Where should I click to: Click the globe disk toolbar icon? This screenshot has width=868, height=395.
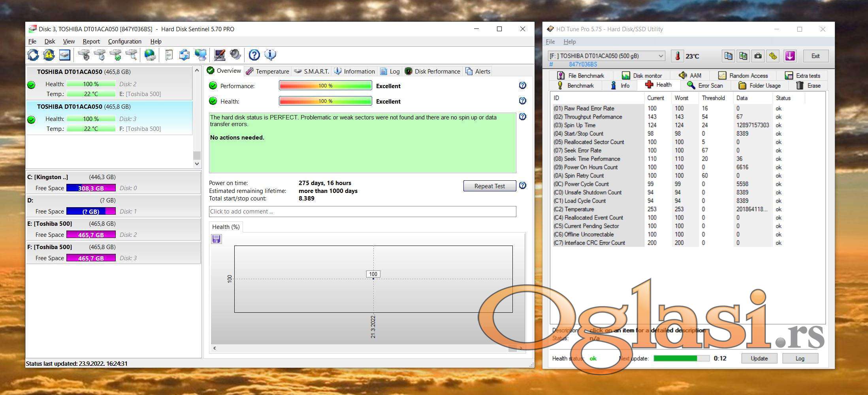pos(150,55)
